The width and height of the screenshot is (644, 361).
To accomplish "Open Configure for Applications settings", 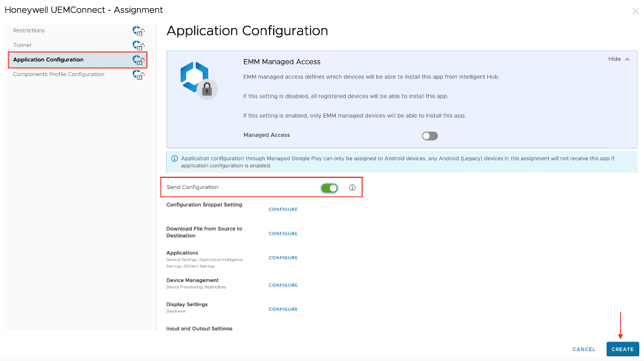I will point(283,257).
